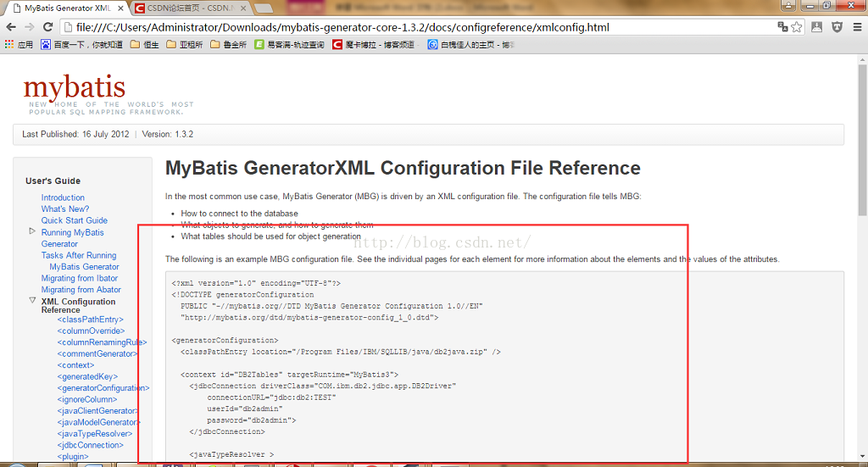The height and width of the screenshot is (467, 868).
Task: Open the 恒生 bookmark folder
Action: (144, 44)
